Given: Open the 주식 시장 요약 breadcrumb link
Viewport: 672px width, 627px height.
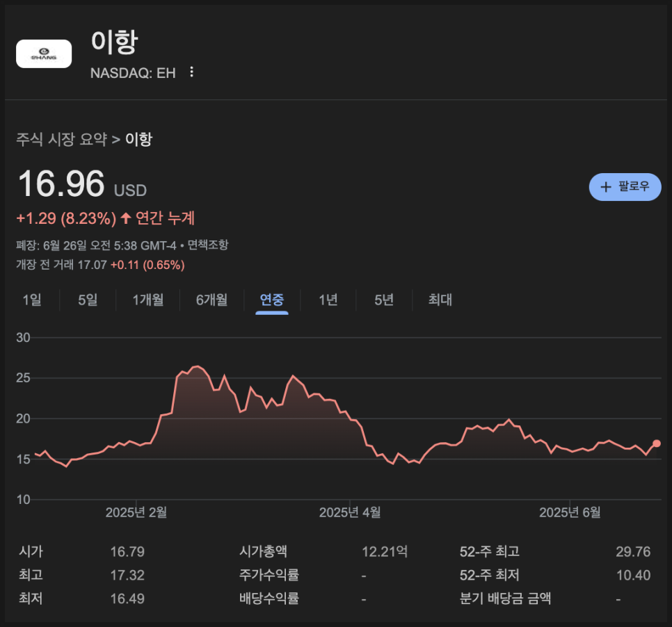Looking at the screenshot, I should tap(62, 139).
